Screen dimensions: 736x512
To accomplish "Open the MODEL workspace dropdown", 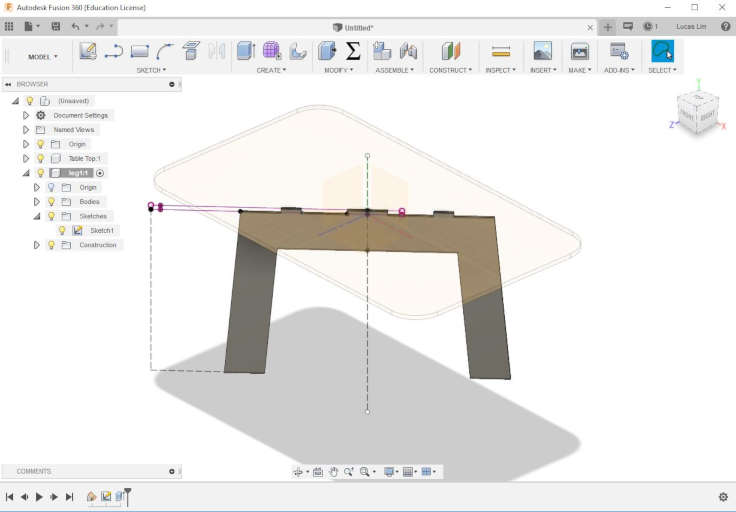I will pyautogui.click(x=43, y=57).
